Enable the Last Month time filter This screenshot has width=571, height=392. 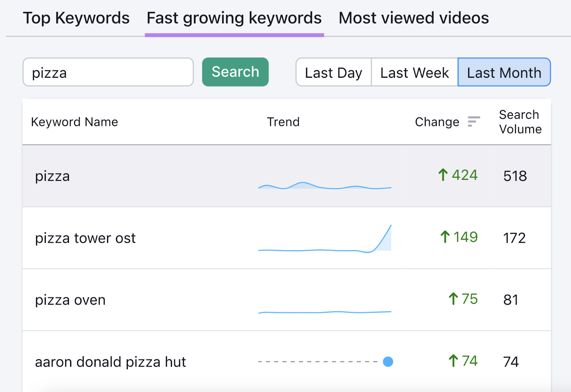point(504,72)
